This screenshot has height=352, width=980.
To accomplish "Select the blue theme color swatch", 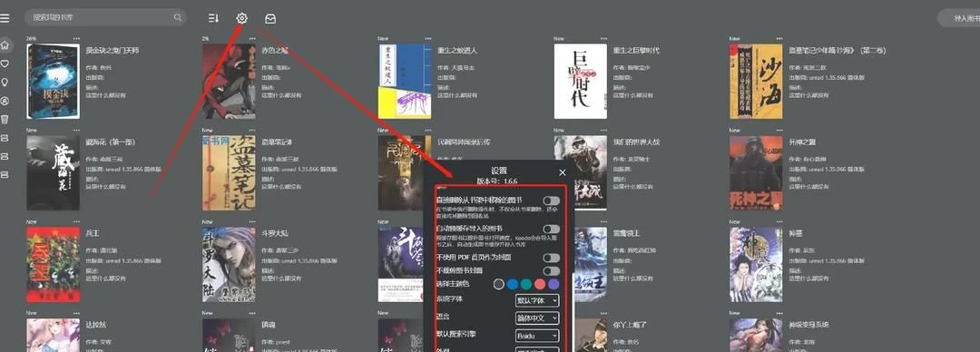I will (x=513, y=284).
